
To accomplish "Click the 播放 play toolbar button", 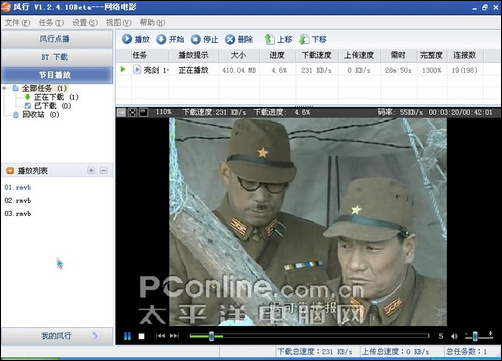I will [x=135, y=39].
